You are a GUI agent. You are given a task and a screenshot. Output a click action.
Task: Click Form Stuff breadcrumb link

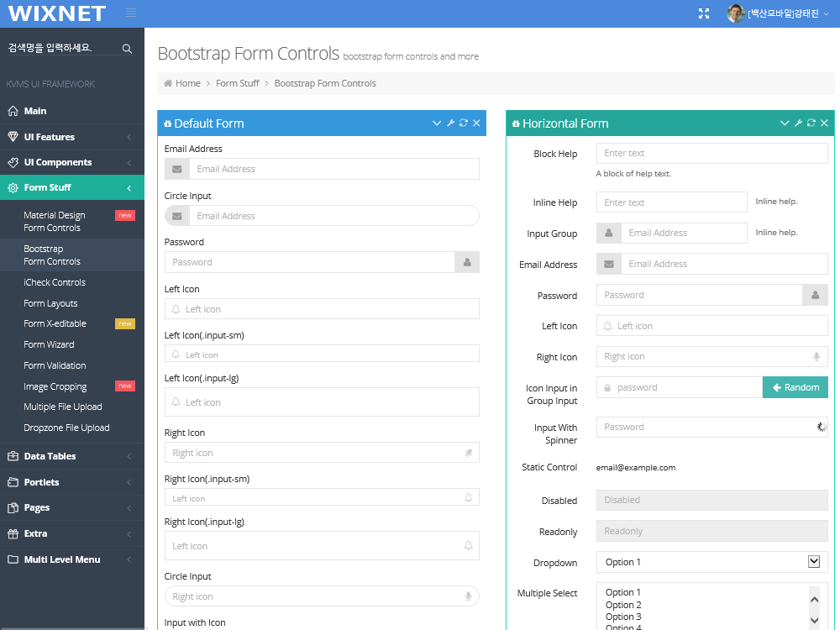click(x=238, y=83)
